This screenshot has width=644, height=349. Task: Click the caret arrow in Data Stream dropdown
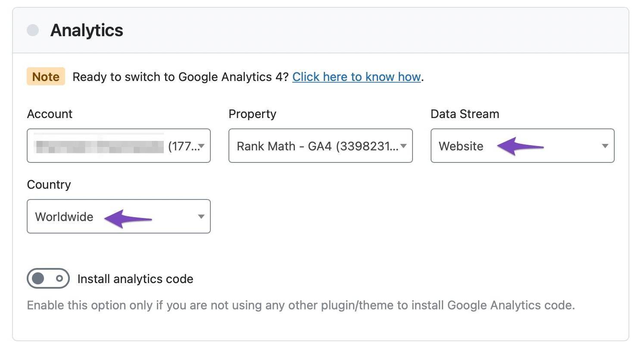tap(605, 146)
